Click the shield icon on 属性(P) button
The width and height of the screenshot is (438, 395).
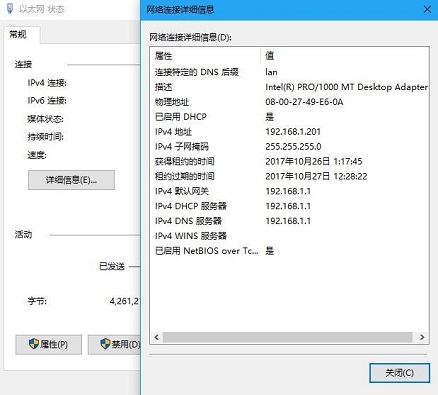click(34, 344)
